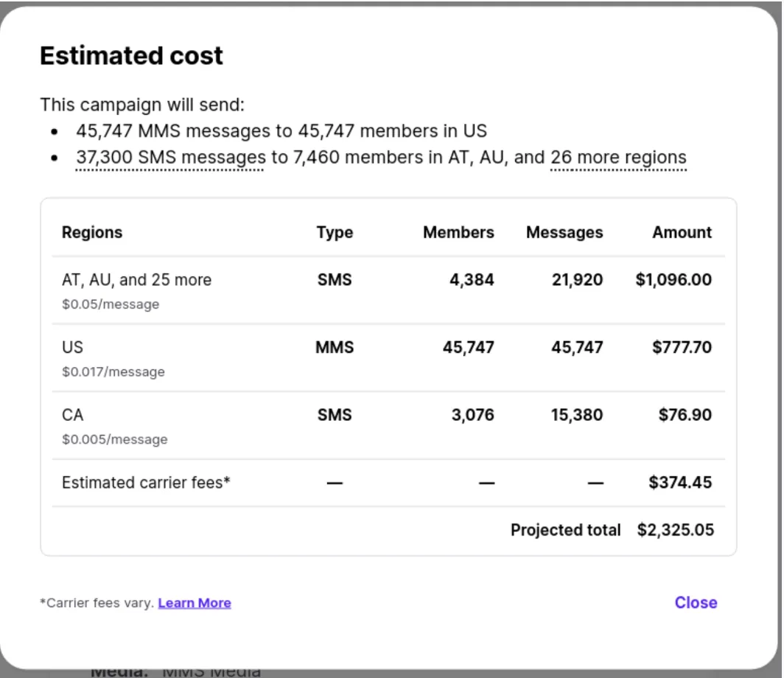Image resolution: width=784 pixels, height=678 pixels.
Task: Click the Messages column header
Action: (x=564, y=232)
